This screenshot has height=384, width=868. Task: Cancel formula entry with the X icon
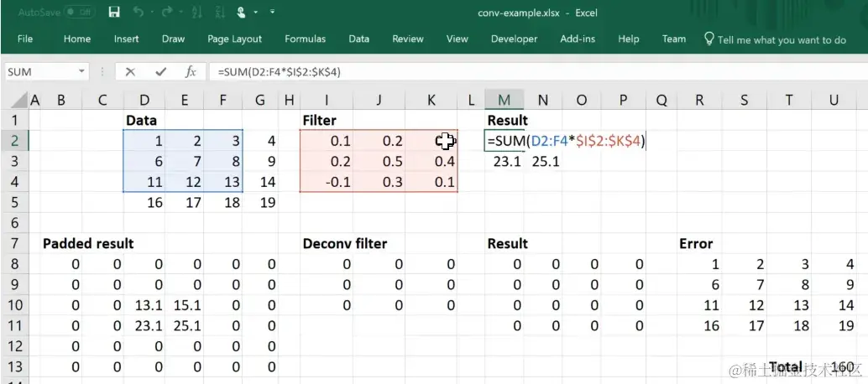tap(130, 72)
